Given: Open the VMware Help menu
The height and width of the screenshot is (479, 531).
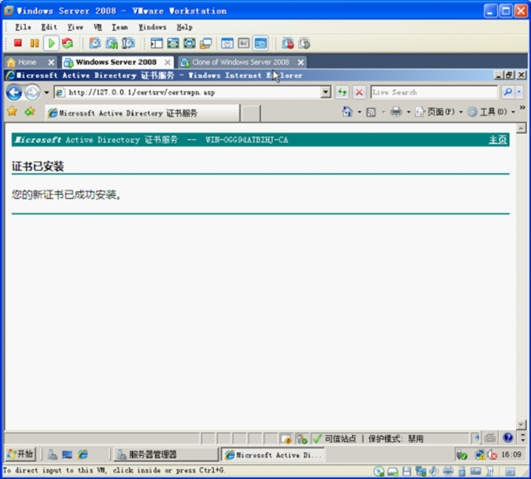Looking at the screenshot, I should point(185,27).
